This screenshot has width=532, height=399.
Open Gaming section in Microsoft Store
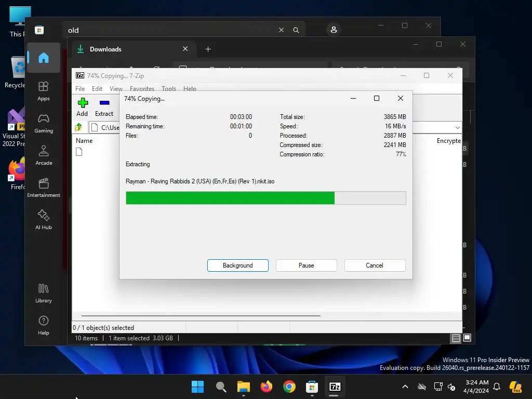(x=44, y=123)
